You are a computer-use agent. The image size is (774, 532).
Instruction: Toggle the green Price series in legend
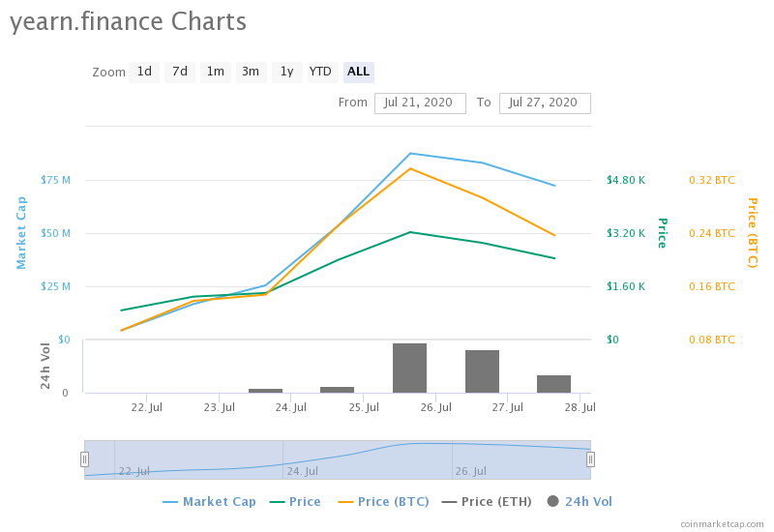pyautogui.click(x=295, y=502)
